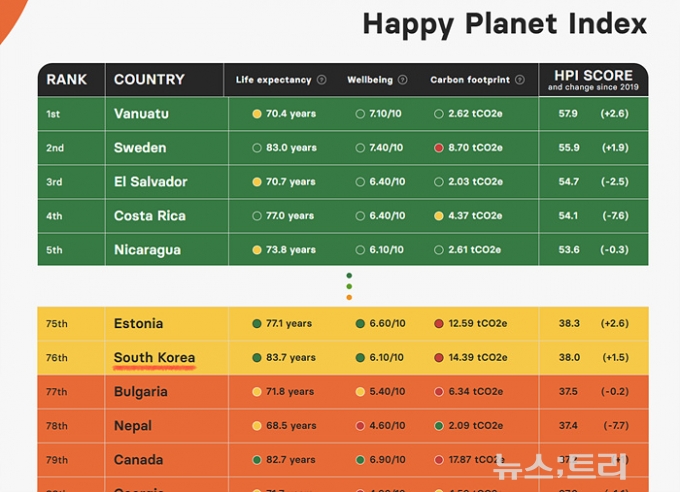680x492 pixels.
Task: Open the Vanuatu country entry
Action: click(141, 114)
